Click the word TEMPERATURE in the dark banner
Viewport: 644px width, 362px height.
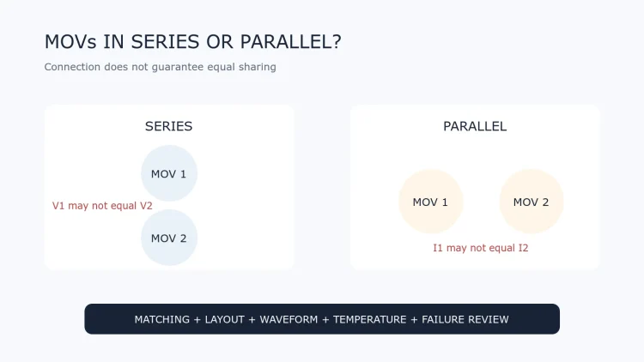[369, 319]
